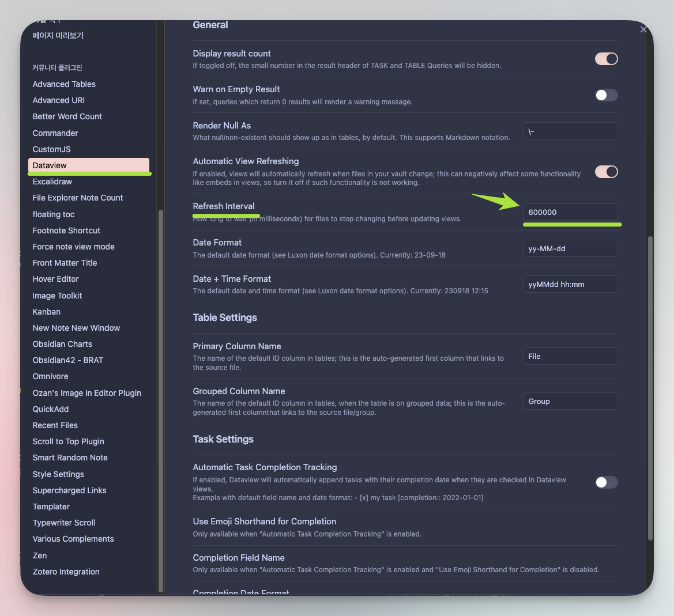Enable Warn on Empty Result
674x616 pixels.
(x=606, y=95)
